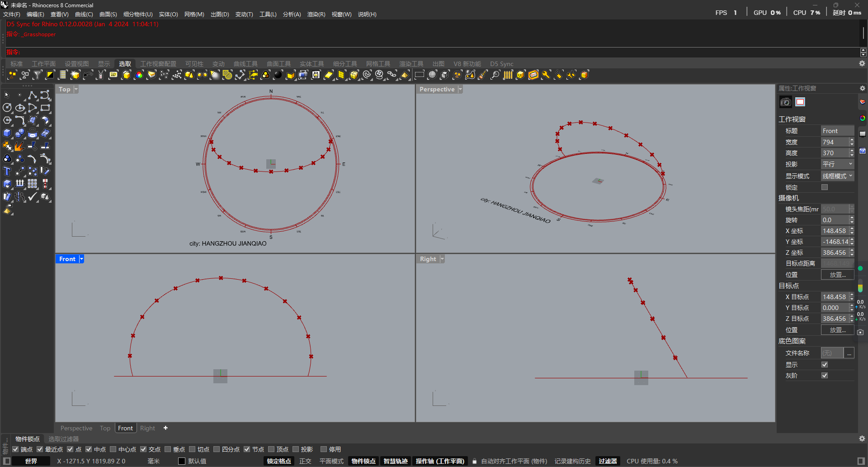Toggle the 端点 (End) osnap checkbox

pyautogui.click(x=16, y=449)
